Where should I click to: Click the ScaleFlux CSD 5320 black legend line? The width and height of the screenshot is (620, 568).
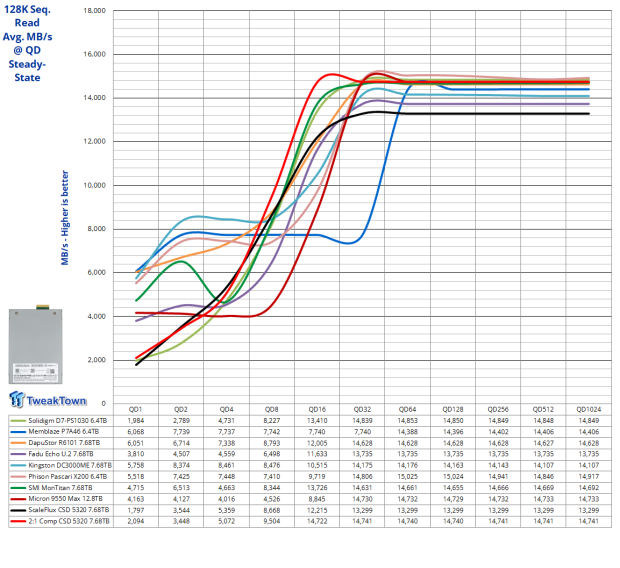click(x=18, y=510)
